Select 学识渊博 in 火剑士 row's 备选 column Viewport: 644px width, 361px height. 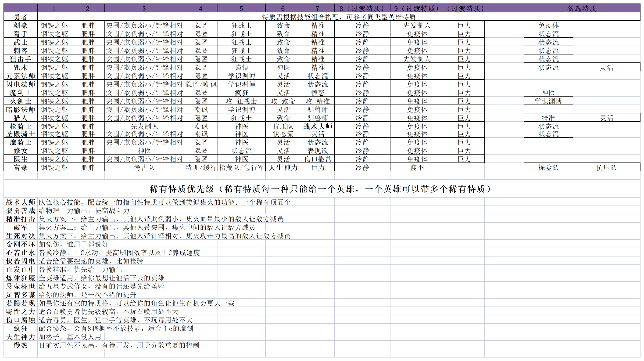[548, 101]
